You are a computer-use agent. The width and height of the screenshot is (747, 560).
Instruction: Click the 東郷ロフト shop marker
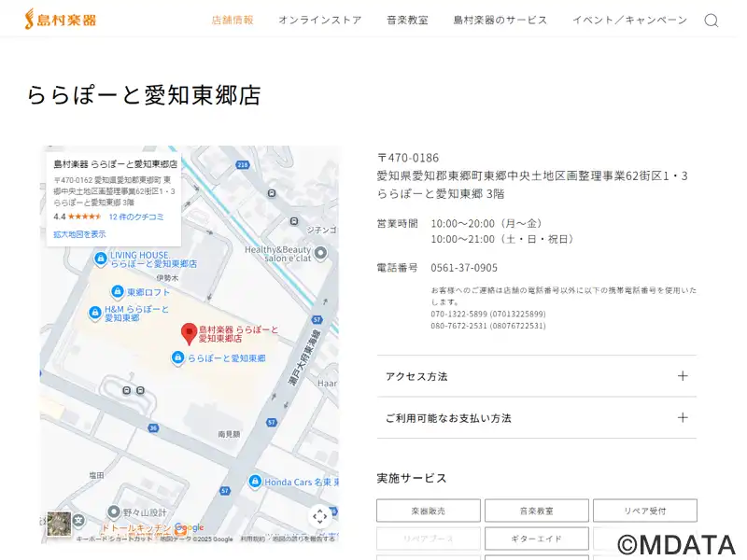click(x=117, y=291)
